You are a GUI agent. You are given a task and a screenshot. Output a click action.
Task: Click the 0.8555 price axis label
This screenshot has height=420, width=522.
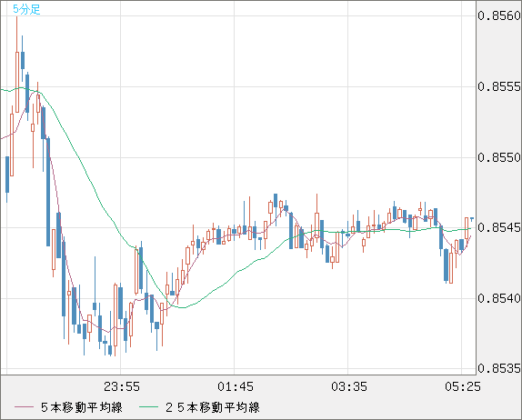coord(499,86)
